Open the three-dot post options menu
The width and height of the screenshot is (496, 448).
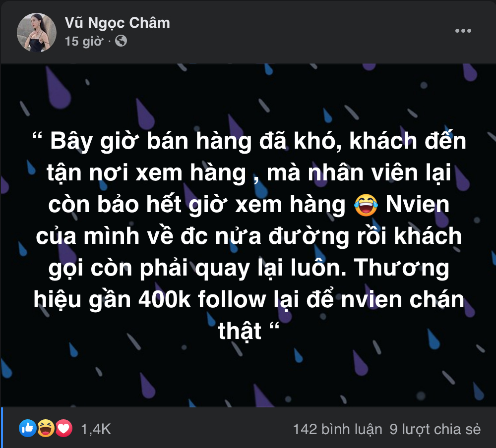click(463, 31)
